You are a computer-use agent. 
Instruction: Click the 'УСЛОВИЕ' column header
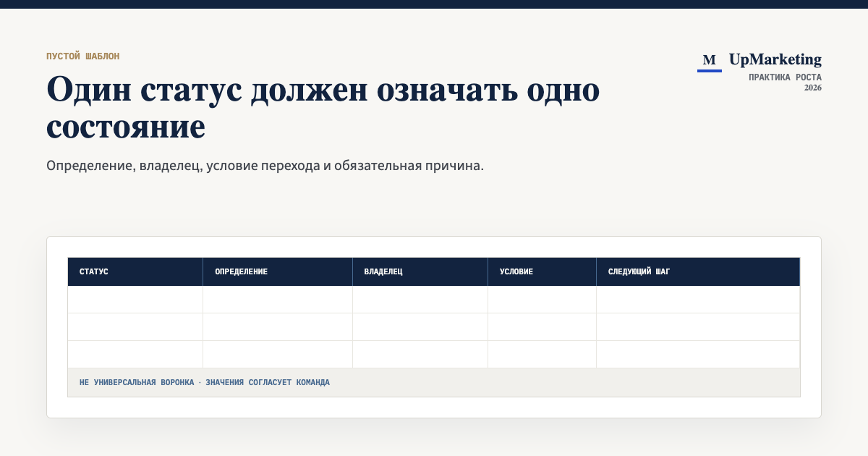pos(542,272)
